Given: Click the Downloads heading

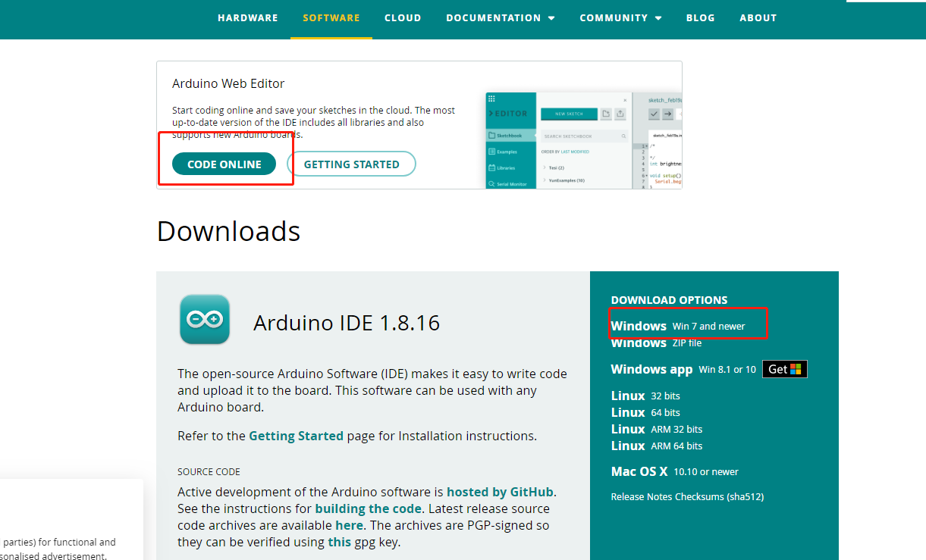Looking at the screenshot, I should coord(228,231).
